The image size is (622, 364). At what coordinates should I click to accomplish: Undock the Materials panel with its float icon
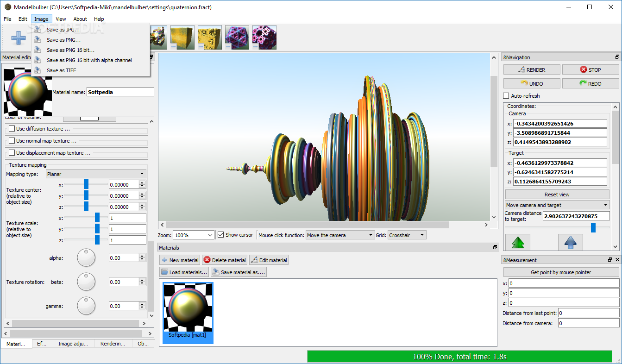(495, 247)
